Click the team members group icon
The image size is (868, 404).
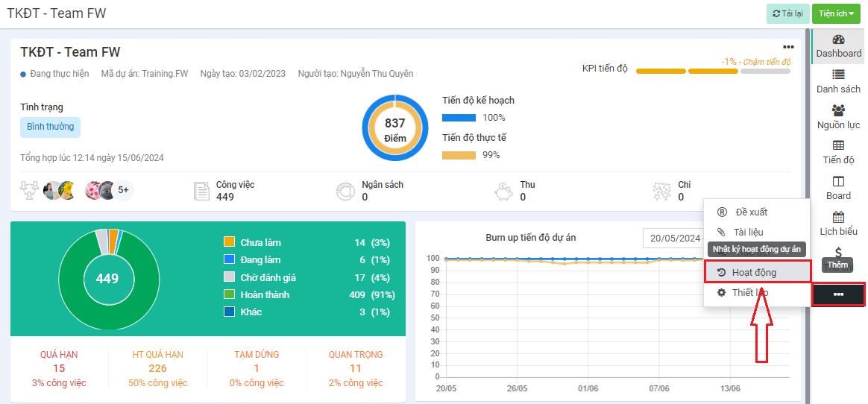pyautogui.click(x=30, y=191)
